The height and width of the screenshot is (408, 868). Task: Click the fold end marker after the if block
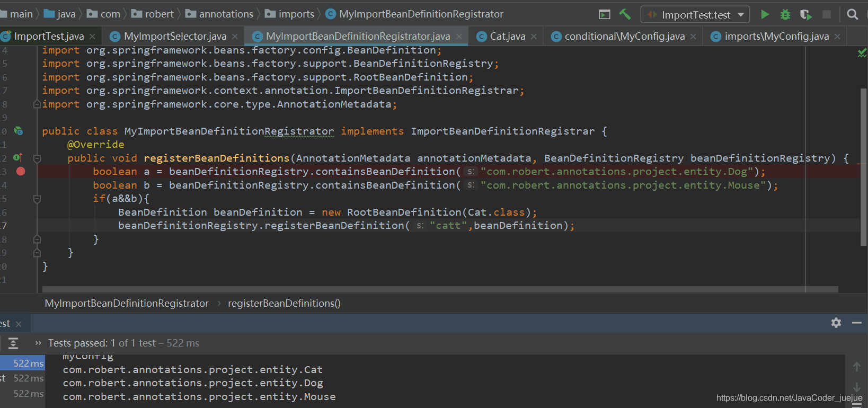[37, 240]
